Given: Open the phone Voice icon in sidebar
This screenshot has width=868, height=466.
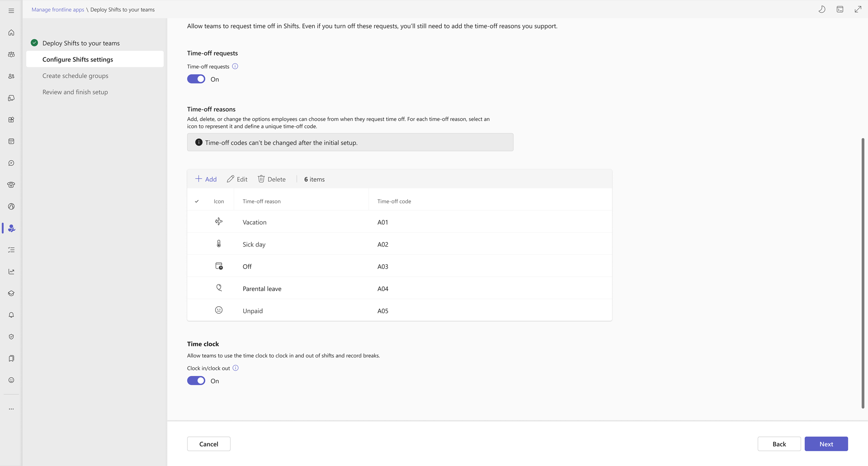Looking at the screenshot, I should pos(11,185).
